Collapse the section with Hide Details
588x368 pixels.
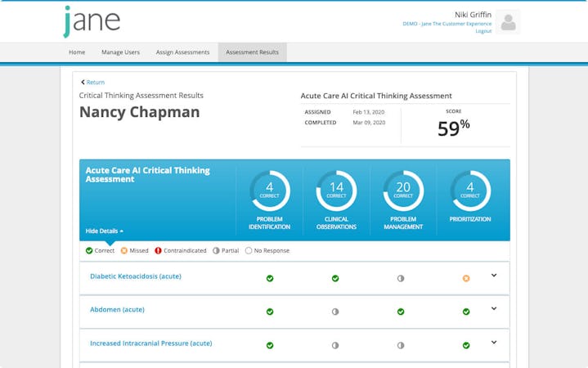104,231
